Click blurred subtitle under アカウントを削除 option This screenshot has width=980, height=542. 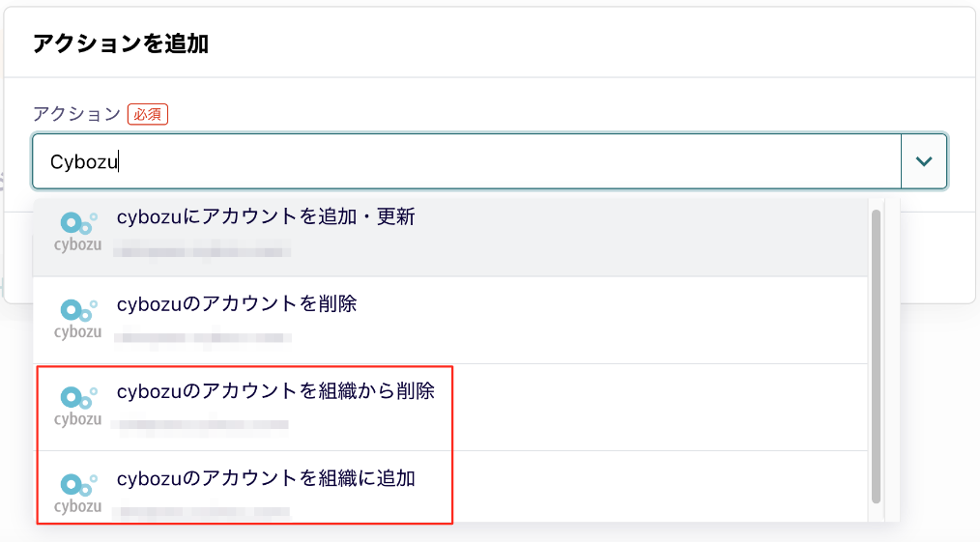(x=203, y=338)
